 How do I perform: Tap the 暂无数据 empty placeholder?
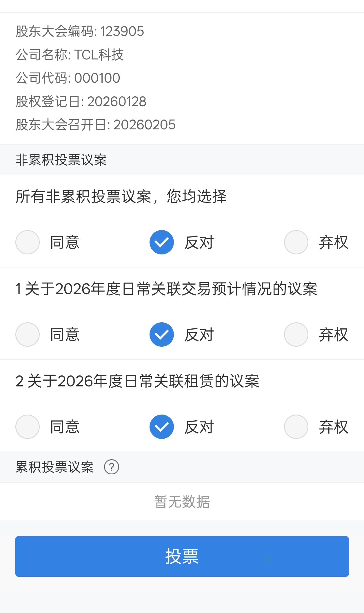(x=182, y=502)
